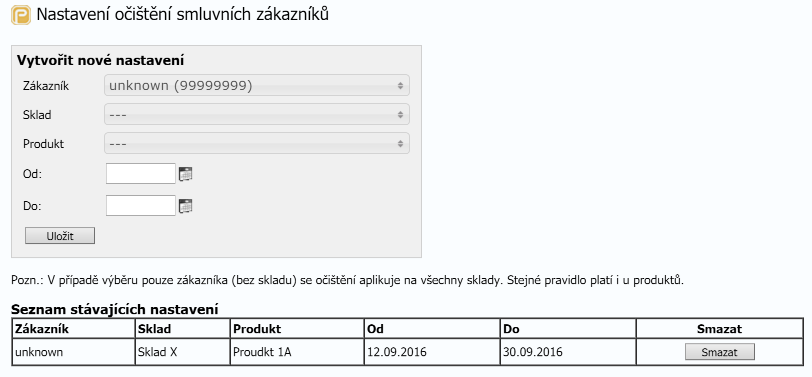The image size is (812, 377).
Task: Open the calendar picker for Do
Action: (x=185, y=206)
